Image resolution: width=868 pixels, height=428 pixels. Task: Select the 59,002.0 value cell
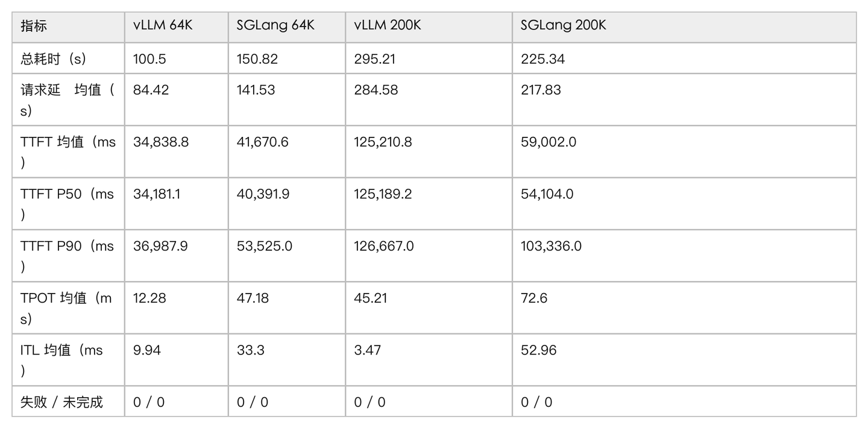[684, 151]
